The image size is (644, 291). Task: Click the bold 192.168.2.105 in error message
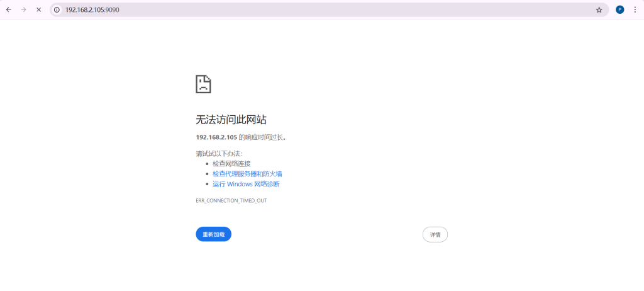click(x=216, y=137)
